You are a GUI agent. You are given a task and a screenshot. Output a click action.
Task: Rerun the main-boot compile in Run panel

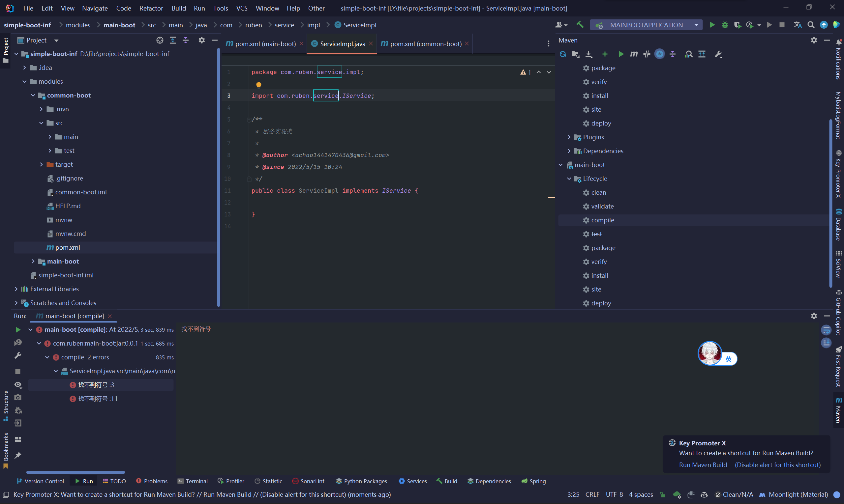18,329
